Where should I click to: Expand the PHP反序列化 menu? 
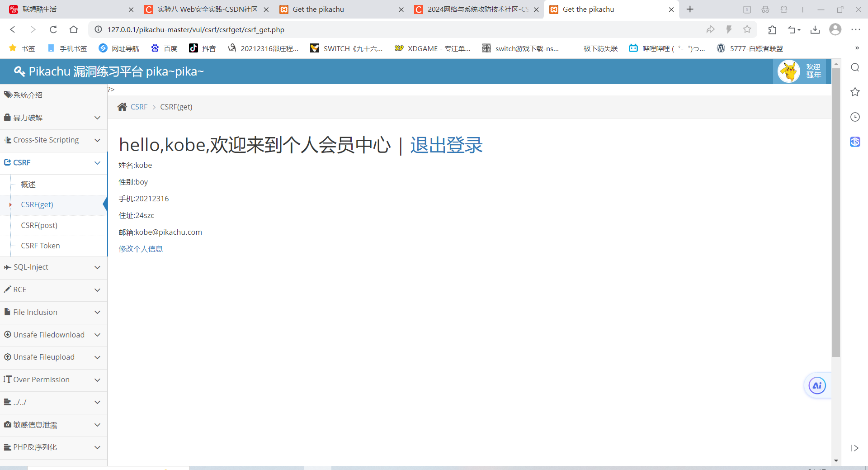(x=53, y=447)
